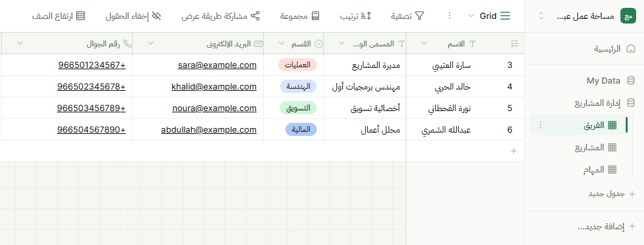Click the name cell عبدالله الشمري
This screenshot has height=245, width=644.
click(446, 130)
